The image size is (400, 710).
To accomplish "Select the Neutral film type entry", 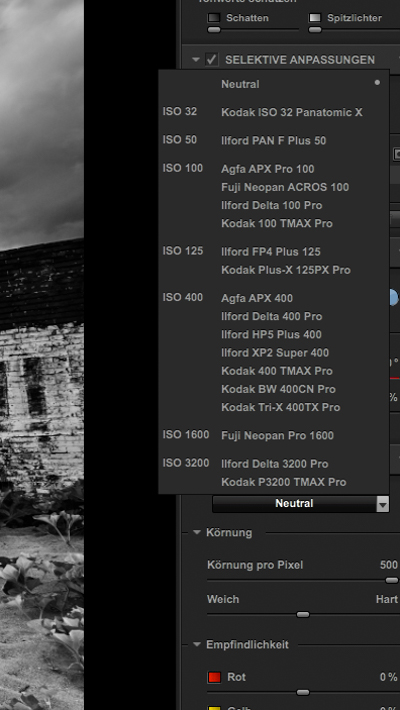I will pyautogui.click(x=240, y=84).
